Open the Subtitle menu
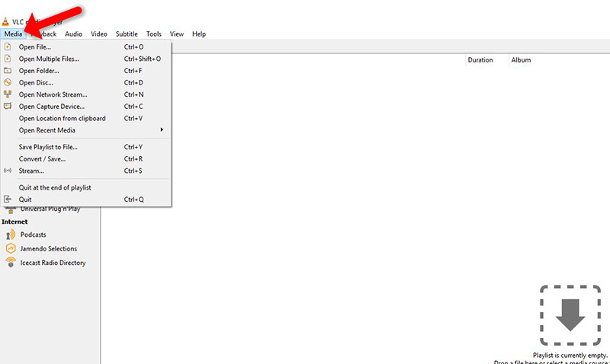 point(127,34)
